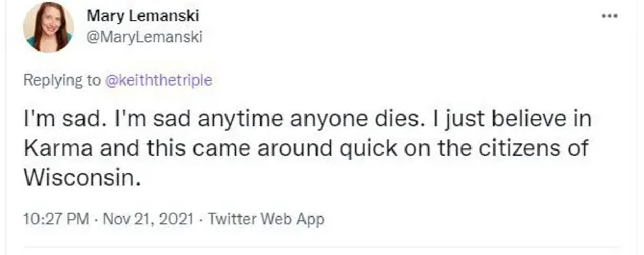644x255 pixels.
Task: Open the Twitter Web App source link
Action: click(x=266, y=219)
